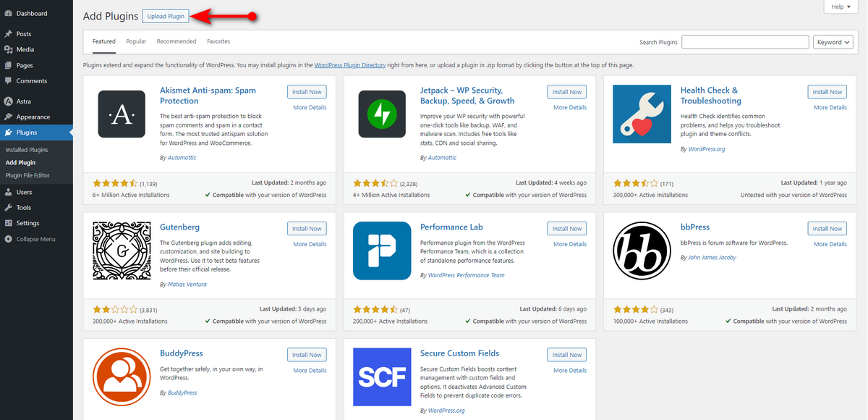The width and height of the screenshot is (868, 420).
Task: Switch to the Popular tab
Action: (x=136, y=41)
